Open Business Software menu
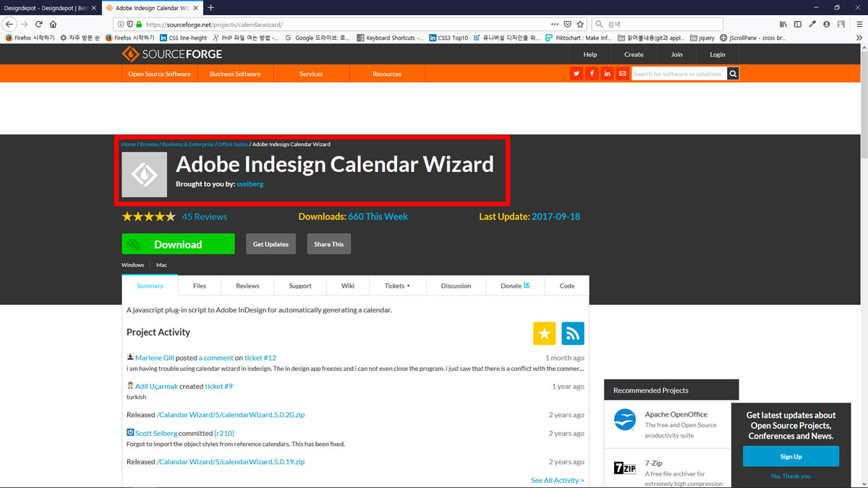This screenshot has height=488, width=868. [235, 74]
